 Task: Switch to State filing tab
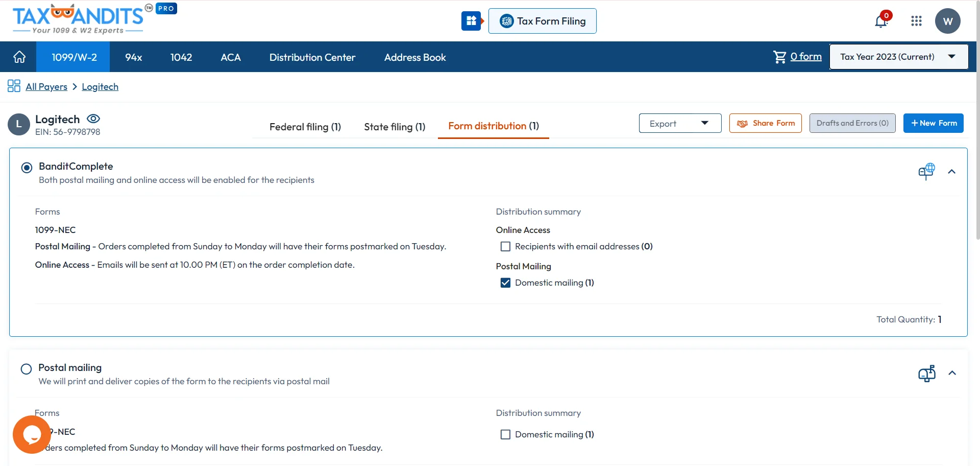[395, 127]
